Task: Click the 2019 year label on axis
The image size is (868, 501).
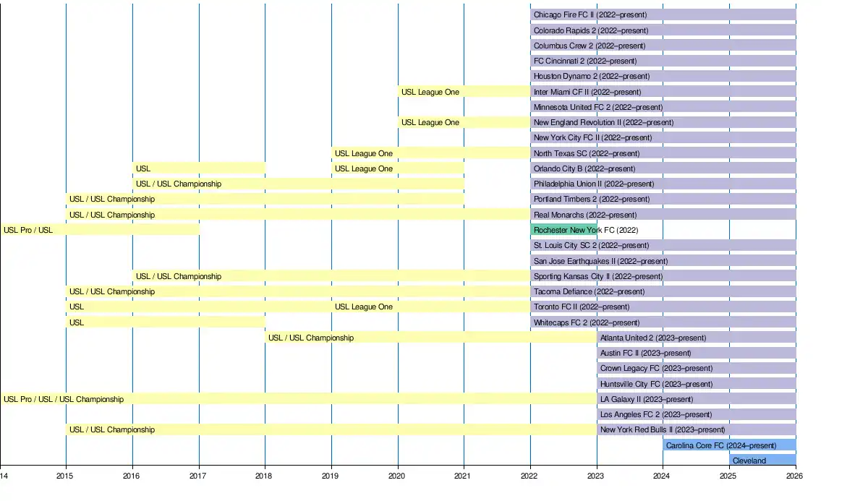Action: [330, 476]
